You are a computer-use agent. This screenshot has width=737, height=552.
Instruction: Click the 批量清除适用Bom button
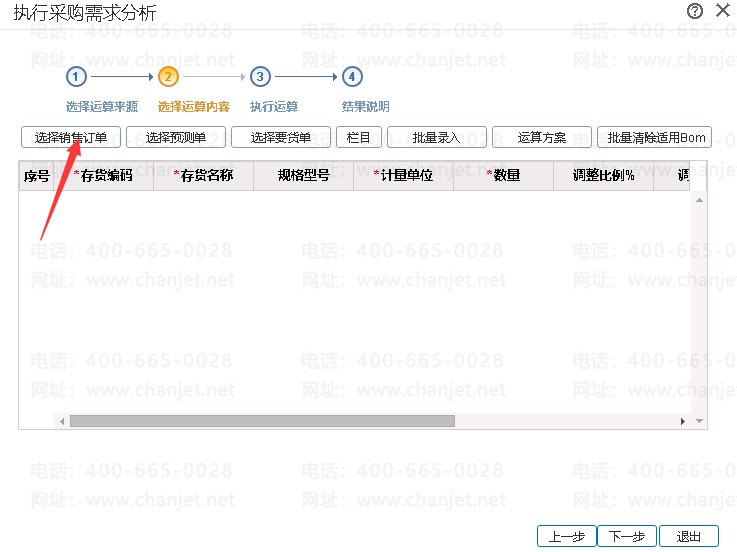click(x=654, y=137)
